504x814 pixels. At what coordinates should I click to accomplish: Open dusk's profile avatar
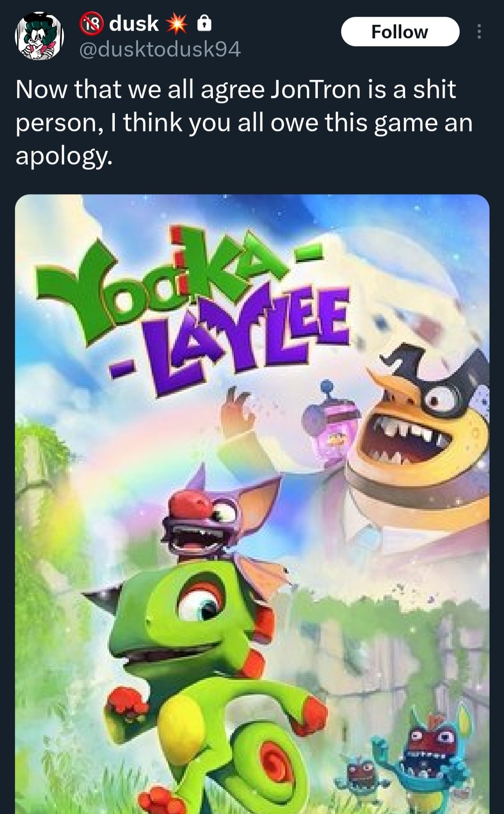click(40, 36)
